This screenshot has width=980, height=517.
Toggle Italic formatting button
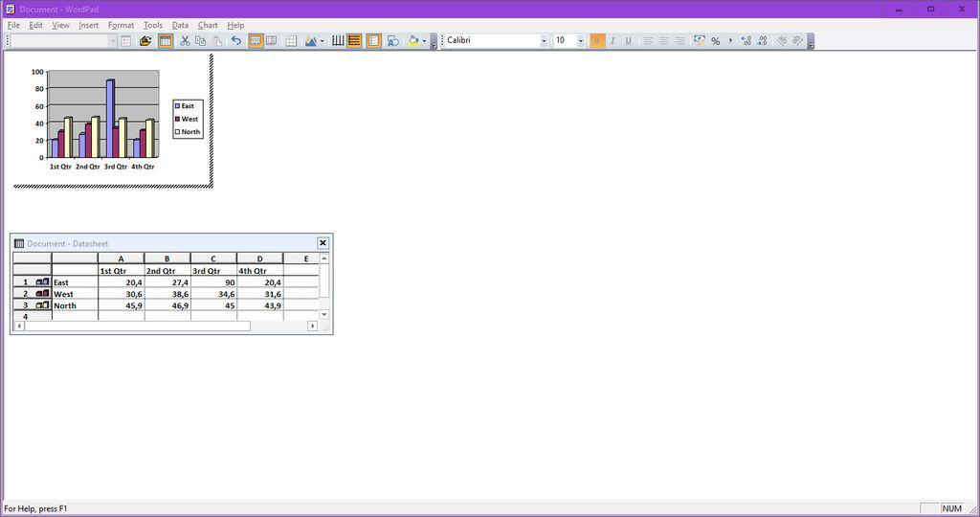coord(612,40)
